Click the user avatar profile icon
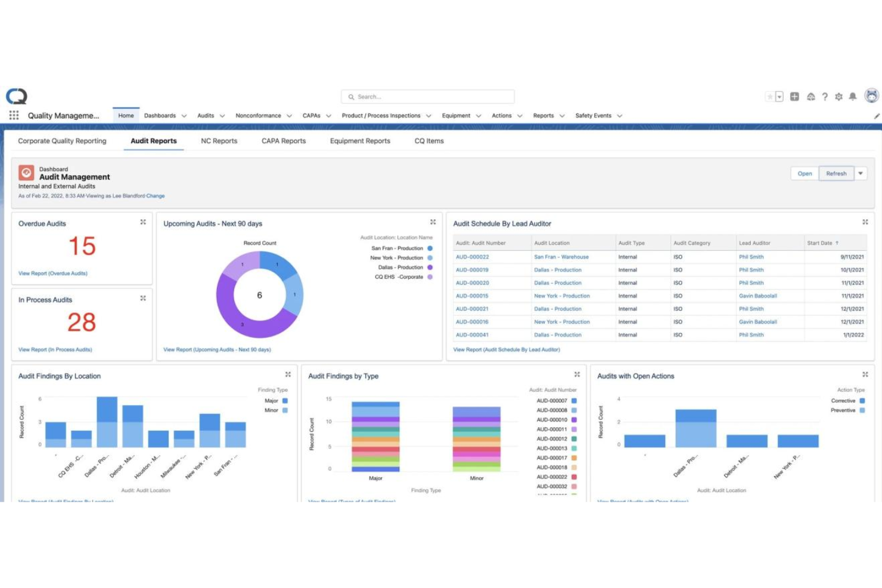This screenshot has height=588, width=882. coord(871,96)
